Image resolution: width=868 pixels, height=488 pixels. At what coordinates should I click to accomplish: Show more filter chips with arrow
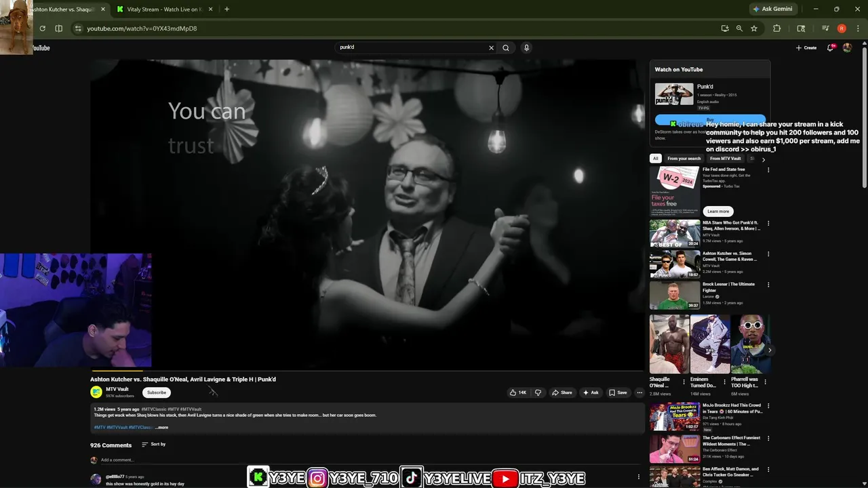coord(764,160)
